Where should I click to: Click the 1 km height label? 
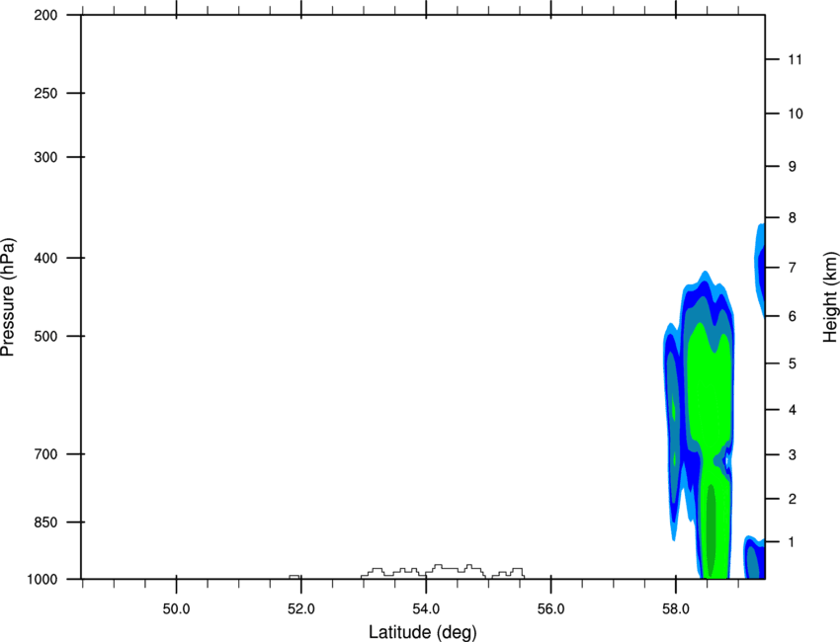pyautogui.click(x=793, y=542)
